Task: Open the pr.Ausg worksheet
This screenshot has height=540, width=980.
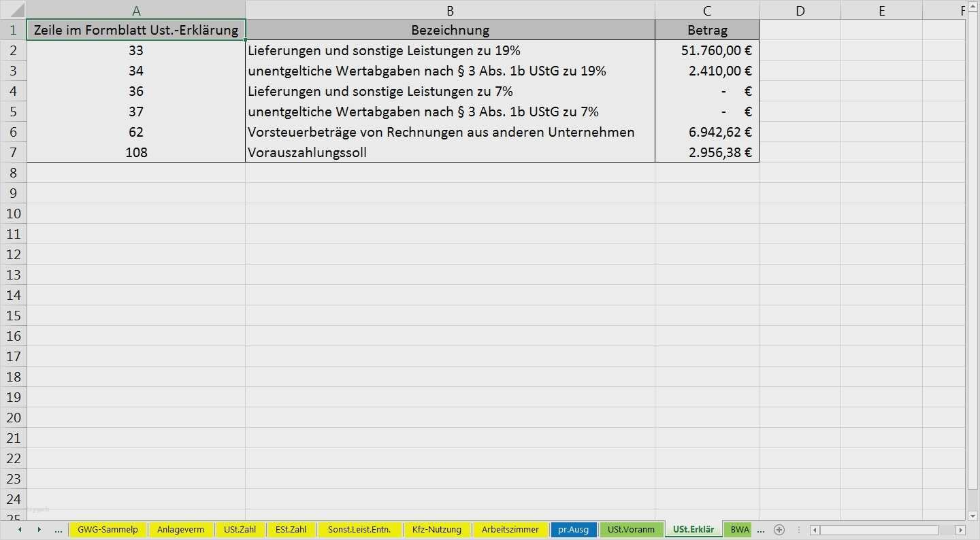Action: 574,529
